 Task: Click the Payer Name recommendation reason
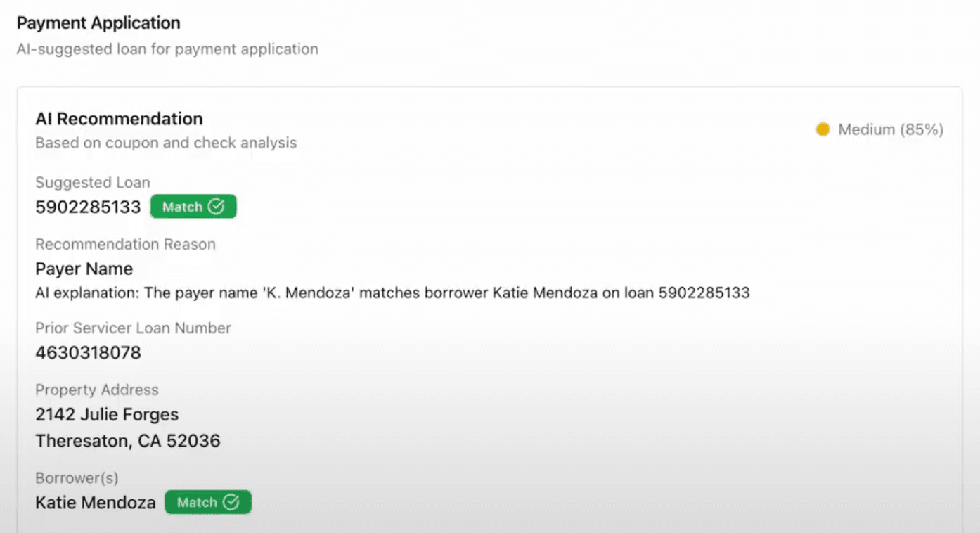coord(84,269)
